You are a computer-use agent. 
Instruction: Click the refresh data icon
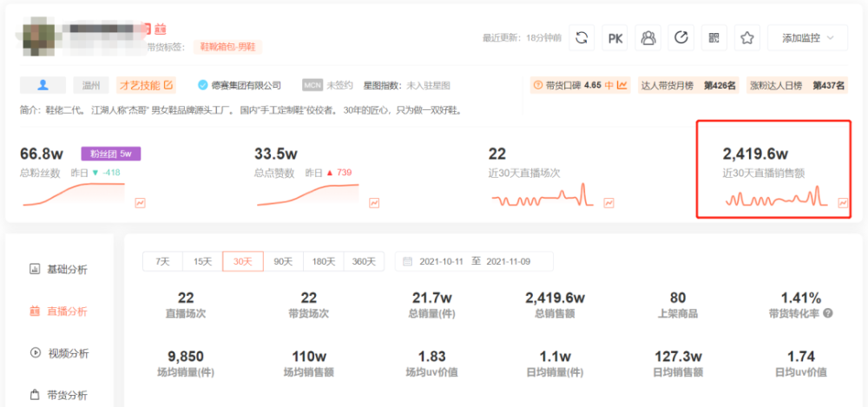point(582,37)
